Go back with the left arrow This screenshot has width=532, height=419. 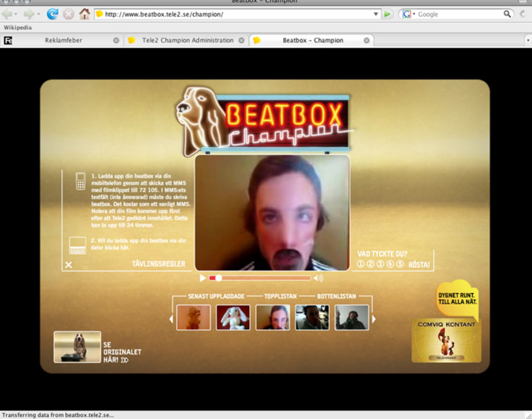[7, 14]
